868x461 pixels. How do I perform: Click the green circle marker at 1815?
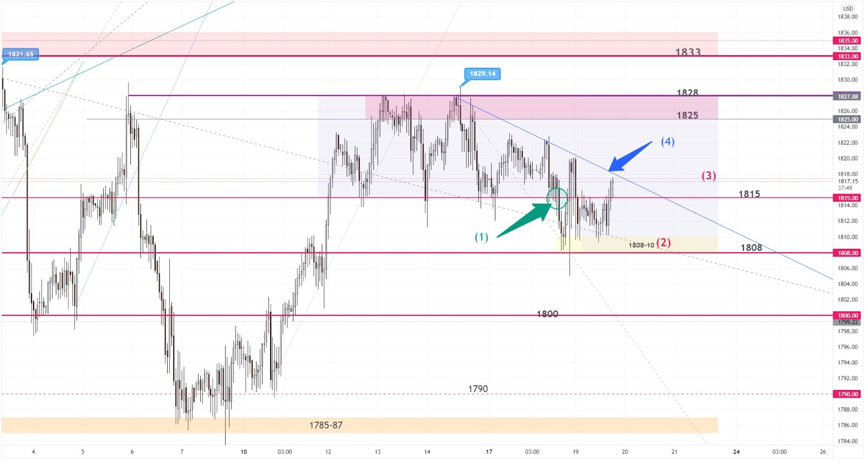pyautogui.click(x=557, y=199)
